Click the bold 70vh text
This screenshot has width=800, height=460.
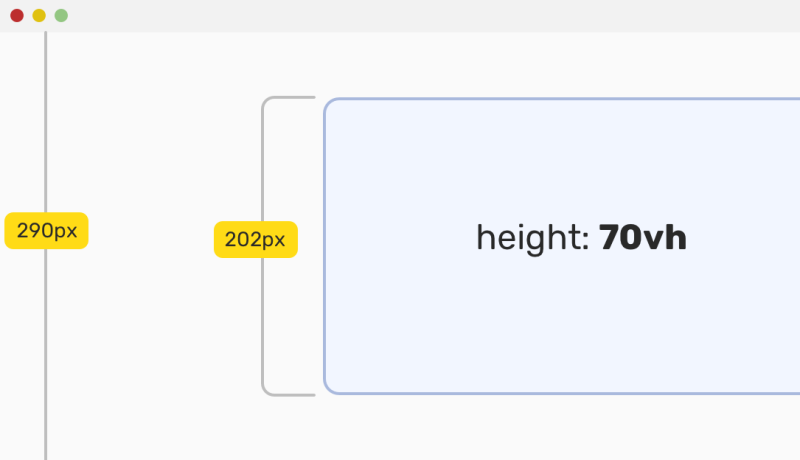point(642,237)
